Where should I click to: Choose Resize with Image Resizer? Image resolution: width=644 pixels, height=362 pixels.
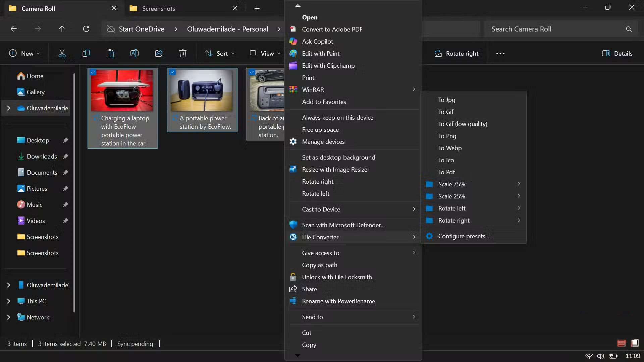click(x=335, y=170)
